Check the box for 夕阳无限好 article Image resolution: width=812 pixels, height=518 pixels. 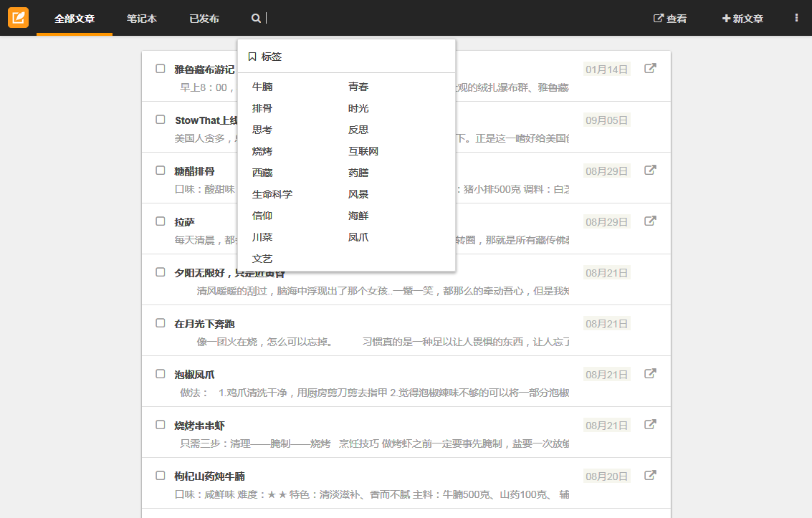click(161, 272)
